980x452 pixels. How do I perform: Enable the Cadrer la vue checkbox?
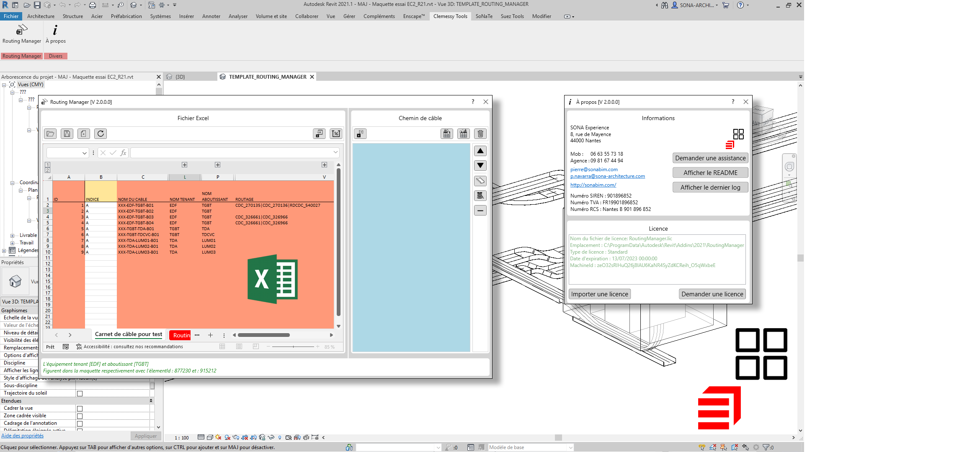click(x=80, y=408)
